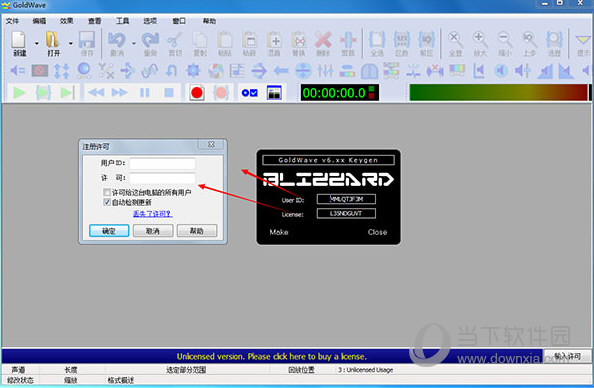Click the fade-out ramp effect icon
594x388 pixels.
click(566, 71)
